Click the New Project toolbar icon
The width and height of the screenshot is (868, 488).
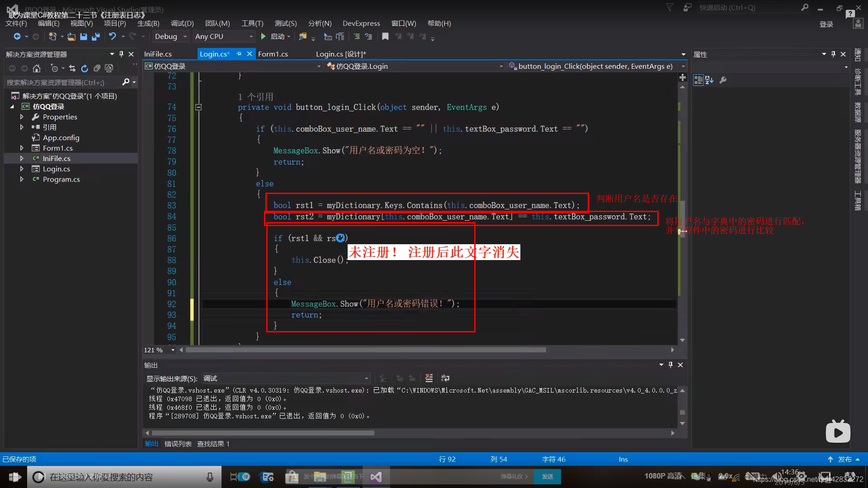point(52,37)
